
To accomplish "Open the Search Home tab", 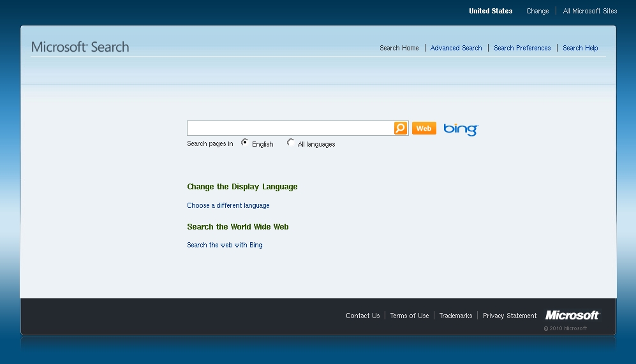I will [399, 48].
